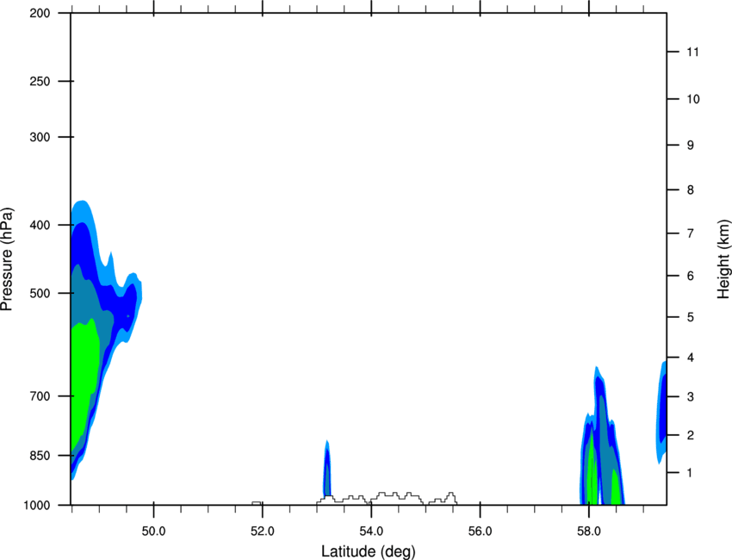
Task: Pick the 3 km height label
Action: coord(690,397)
